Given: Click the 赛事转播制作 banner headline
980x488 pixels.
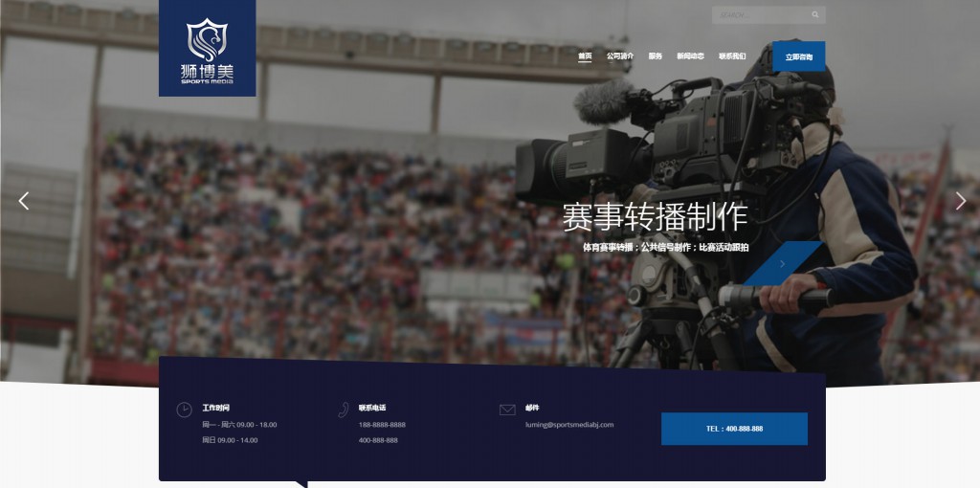Looking at the screenshot, I should [655, 217].
